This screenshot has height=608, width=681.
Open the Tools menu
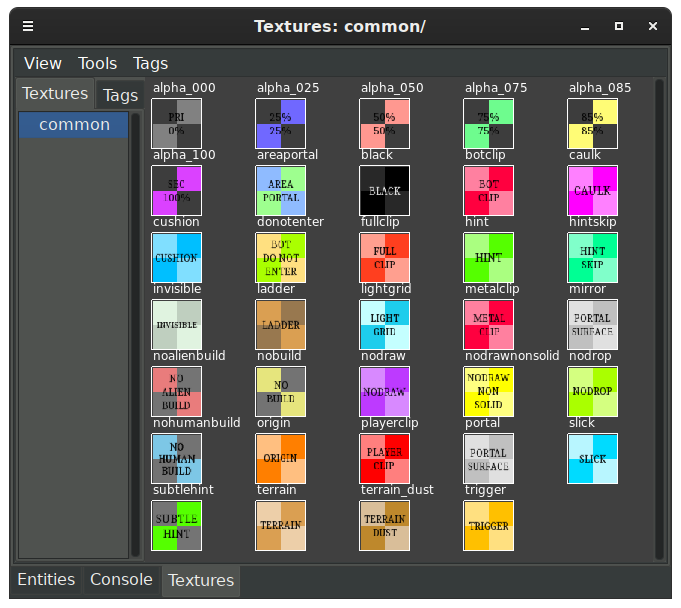tap(98, 63)
